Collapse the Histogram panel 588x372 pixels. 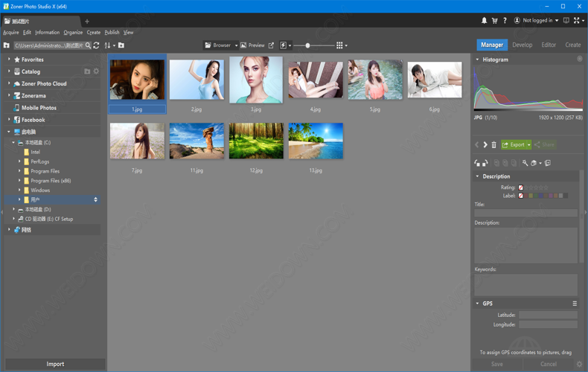[478, 60]
